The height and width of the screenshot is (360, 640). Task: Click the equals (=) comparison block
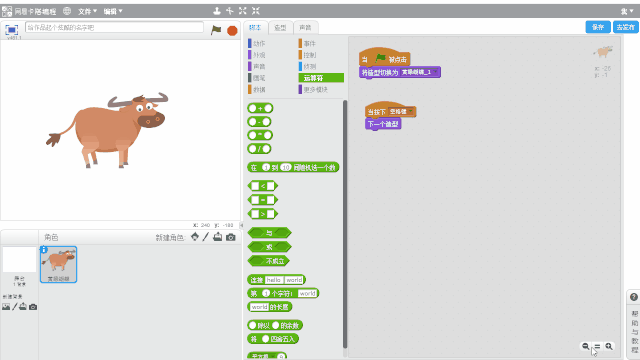[x=263, y=200]
